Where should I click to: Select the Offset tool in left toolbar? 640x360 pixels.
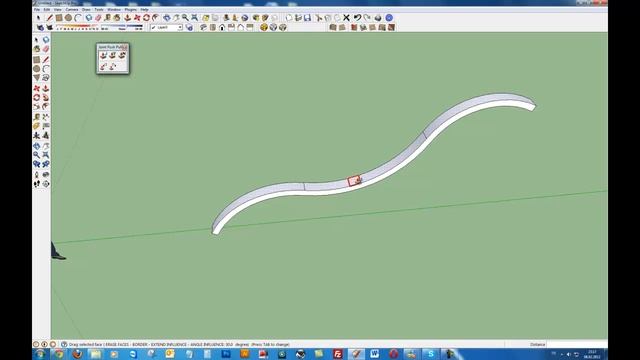pyautogui.click(x=46, y=107)
